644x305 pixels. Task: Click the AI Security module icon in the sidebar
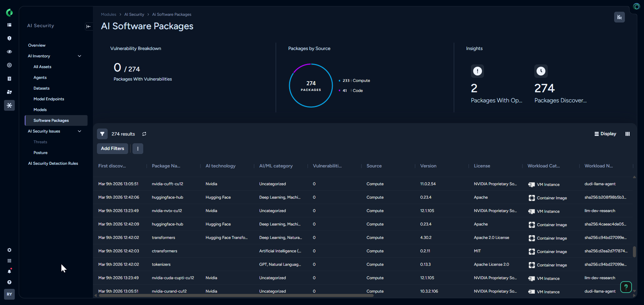tap(9, 105)
